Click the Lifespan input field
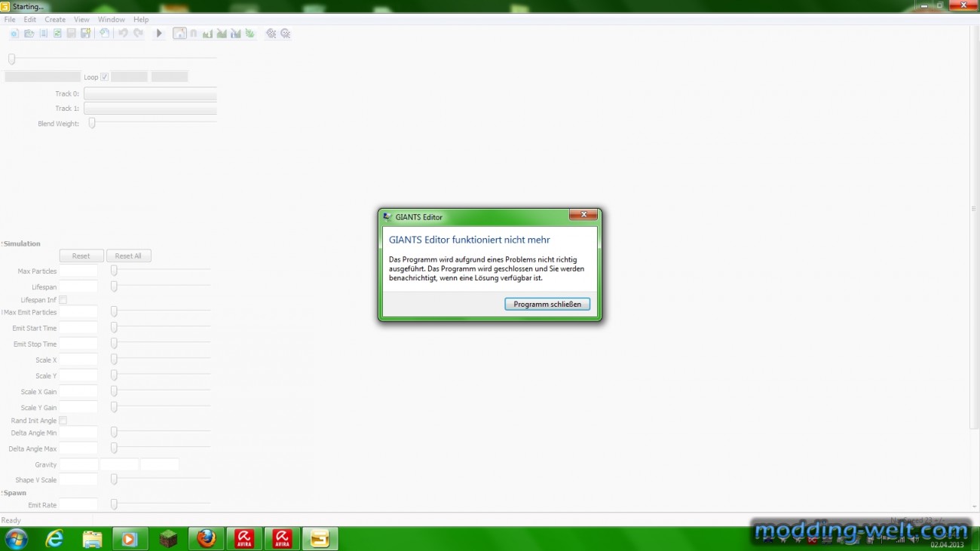Image resolution: width=980 pixels, height=551 pixels. (x=78, y=286)
